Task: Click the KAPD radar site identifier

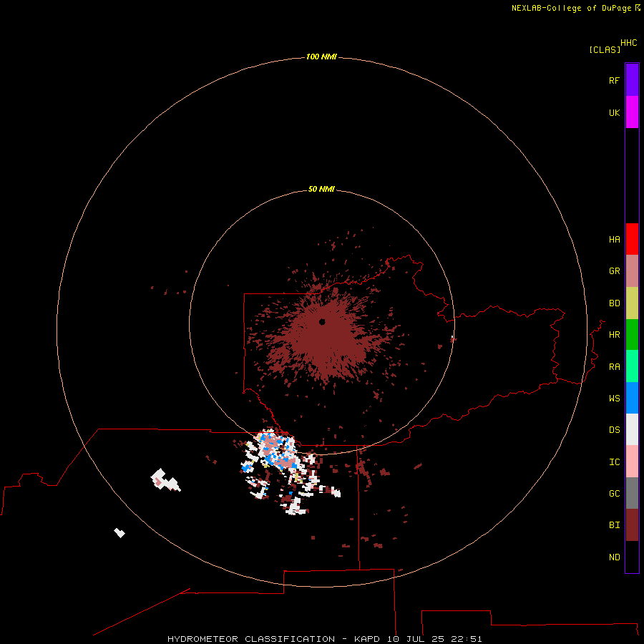Action: click(367, 639)
